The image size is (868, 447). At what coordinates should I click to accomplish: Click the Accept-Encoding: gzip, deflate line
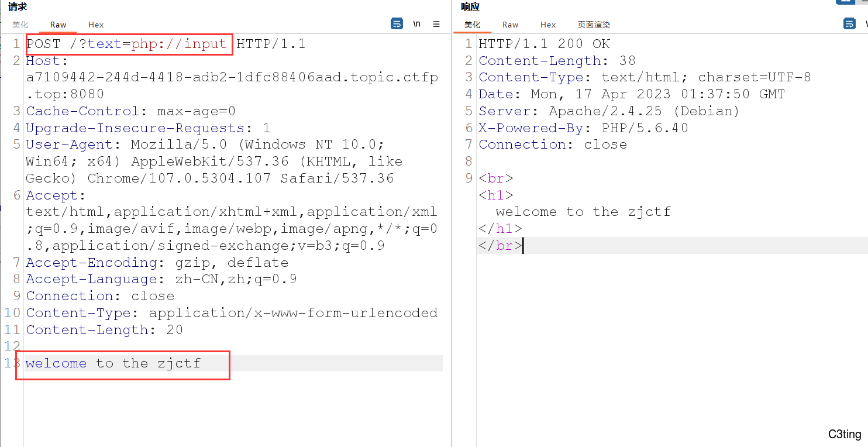click(157, 263)
